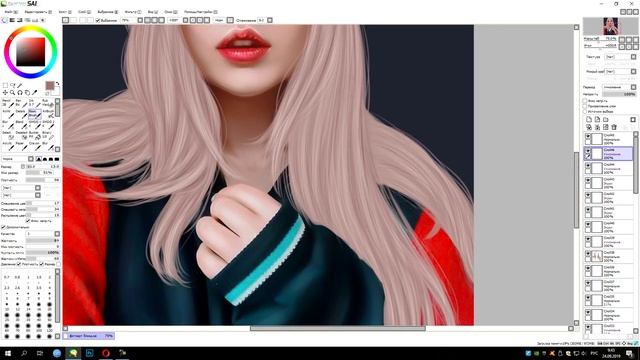Toggle pressure Size checkbox
The image size is (640, 360).
click(42, 264)
